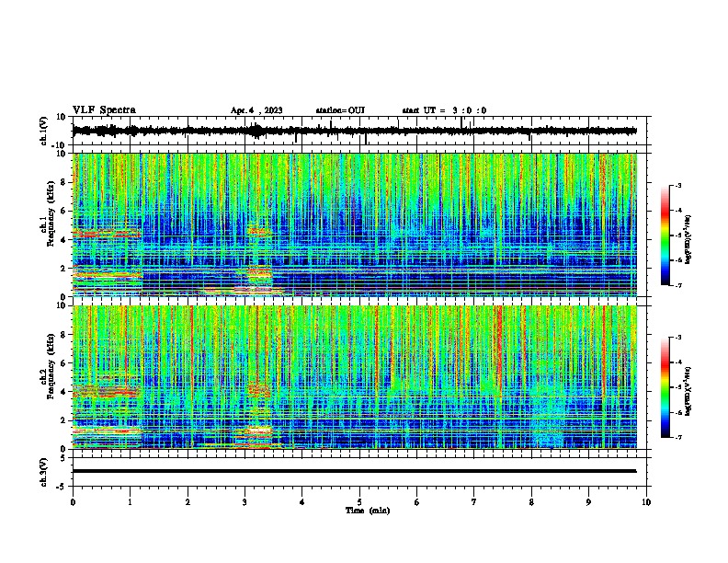Click the "Time (min)" axis label
The width and height of the screenshot is (728, 563).
(x=368, y=511)
